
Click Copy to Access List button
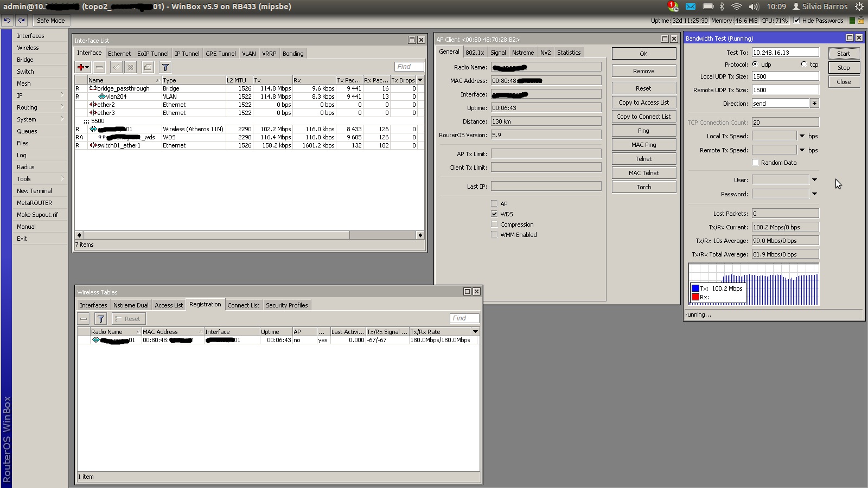point(644,102)
